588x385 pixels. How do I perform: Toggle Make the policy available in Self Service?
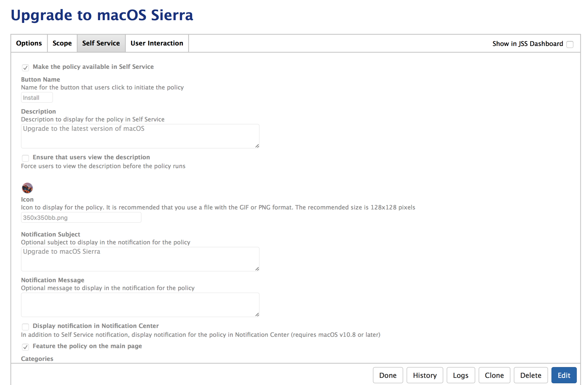(25, 67)
